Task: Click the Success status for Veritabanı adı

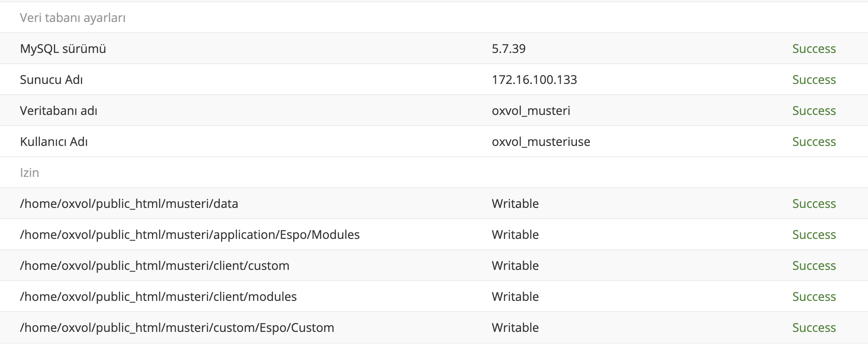Action: [814, 111]
